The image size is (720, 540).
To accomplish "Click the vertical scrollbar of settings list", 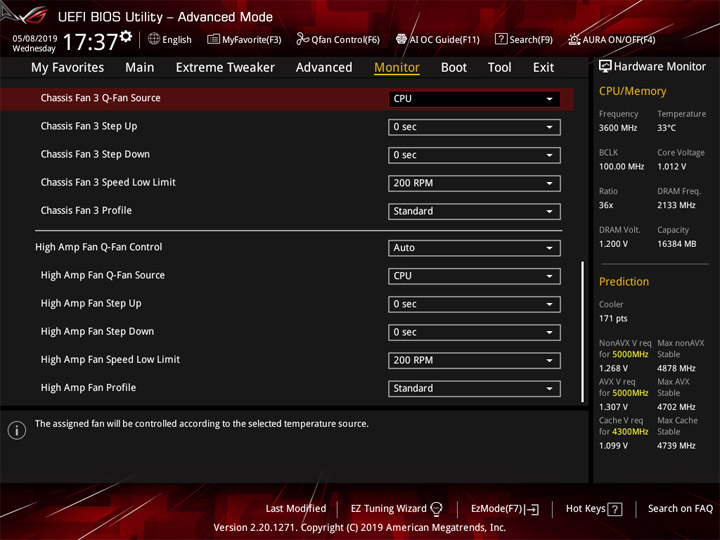I will tap(583, 332).
